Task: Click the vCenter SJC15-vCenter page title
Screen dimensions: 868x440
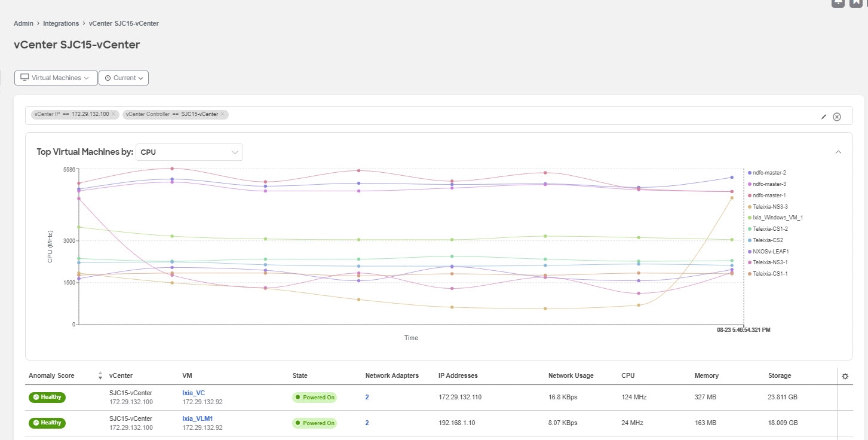Action: [x=77, y=45]
